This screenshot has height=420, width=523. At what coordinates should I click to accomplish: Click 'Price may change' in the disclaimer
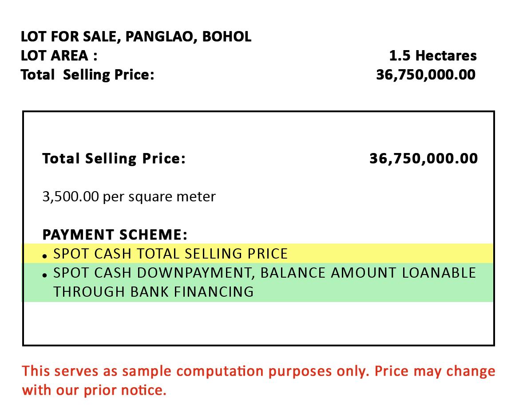pyautogui.click(x=435, y=371)
